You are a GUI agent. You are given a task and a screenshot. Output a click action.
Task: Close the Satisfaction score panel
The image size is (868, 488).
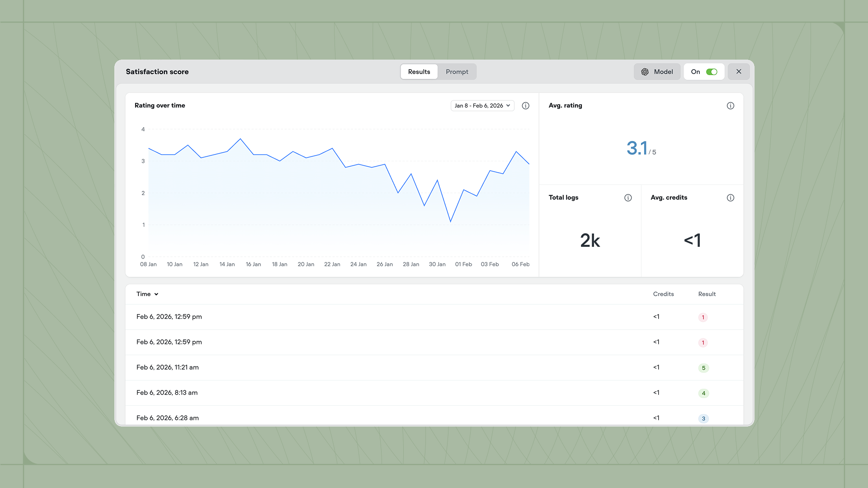(739, 71)
